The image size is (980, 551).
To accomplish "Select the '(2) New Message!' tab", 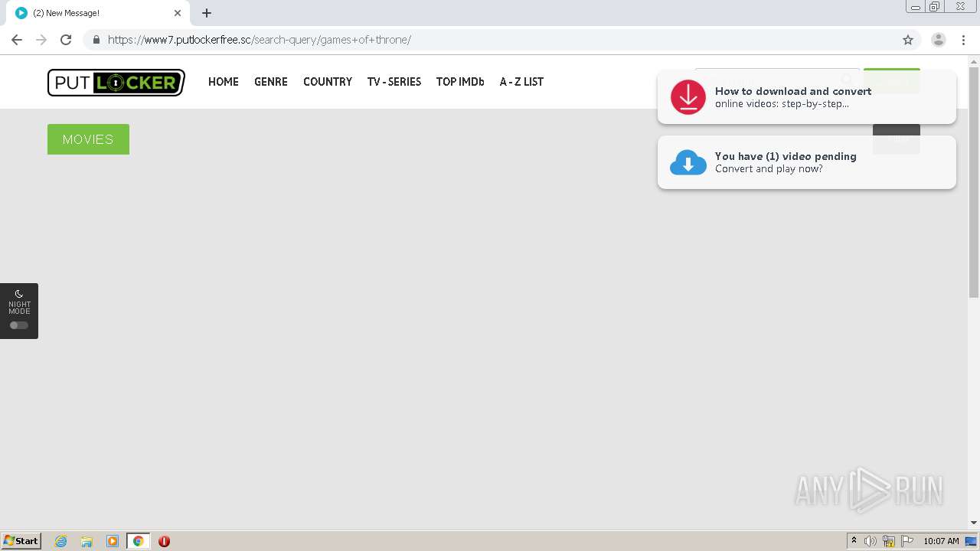I will tap(98, 13).
